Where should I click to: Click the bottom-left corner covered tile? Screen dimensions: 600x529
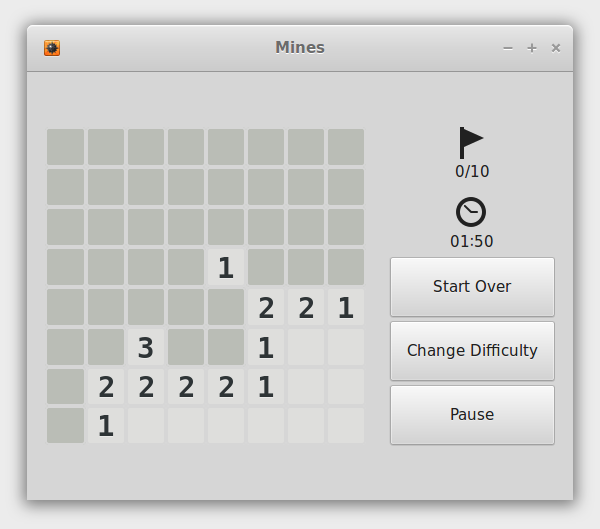(x=66, y=425)
